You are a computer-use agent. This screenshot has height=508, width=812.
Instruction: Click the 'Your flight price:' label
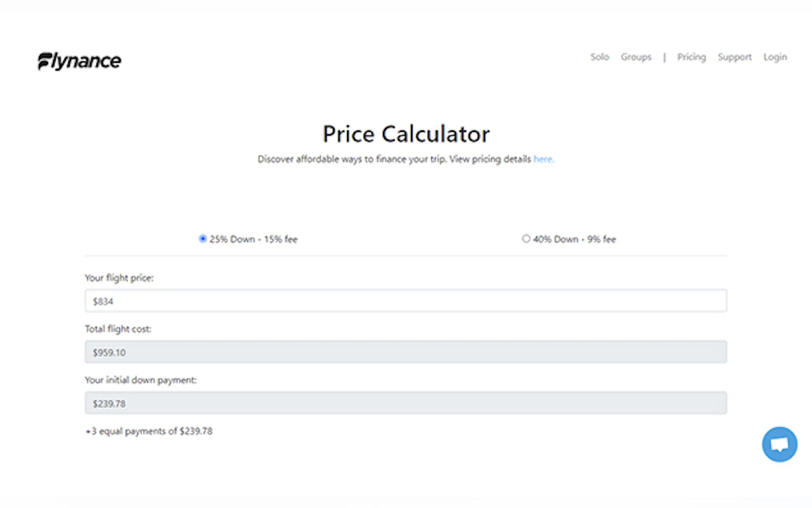point(119,278)
